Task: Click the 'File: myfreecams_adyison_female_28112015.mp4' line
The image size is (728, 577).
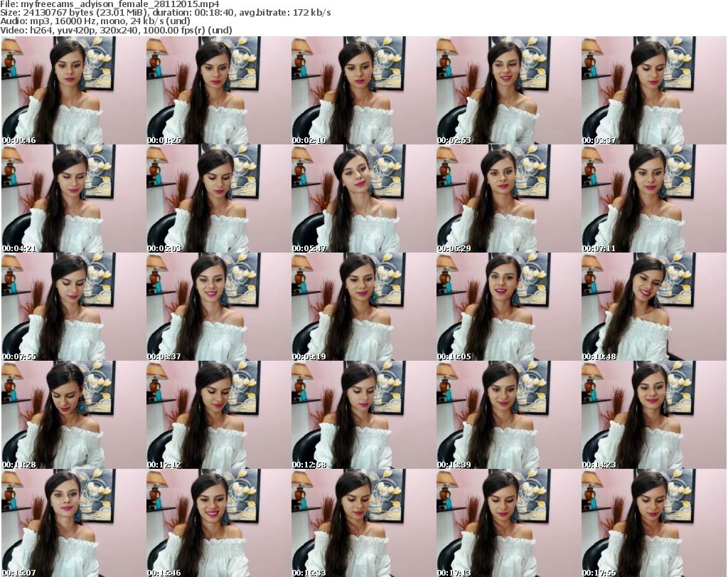Action: coord(109,4)
